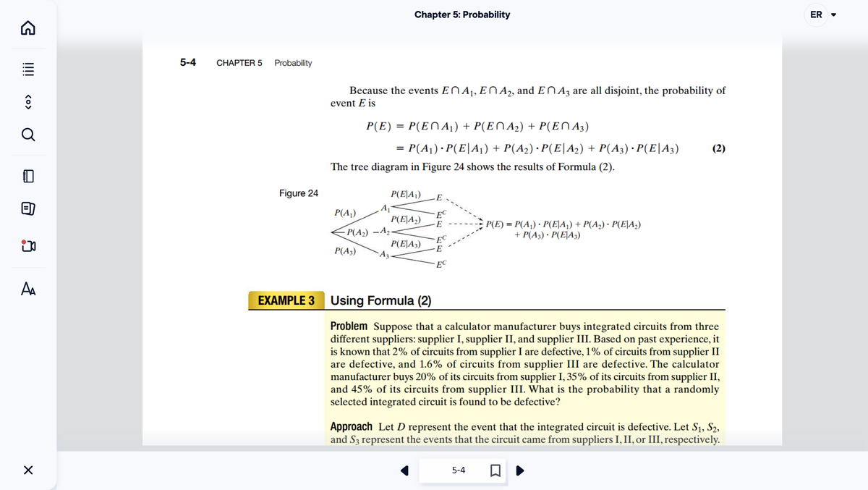Viewport: 868px width, 490px height.
Task: Open the table of contents list
Action: (27, 69)
